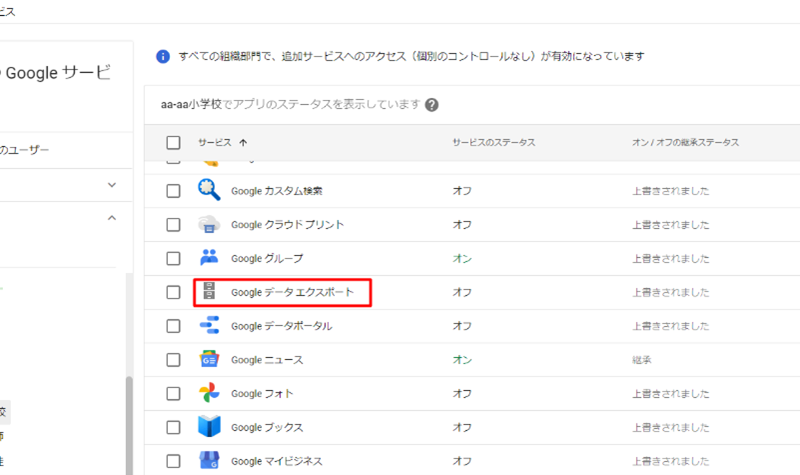This screenshot has width=800, height=475.
Task: Open the Google グループ service
Action: point(267,258)
